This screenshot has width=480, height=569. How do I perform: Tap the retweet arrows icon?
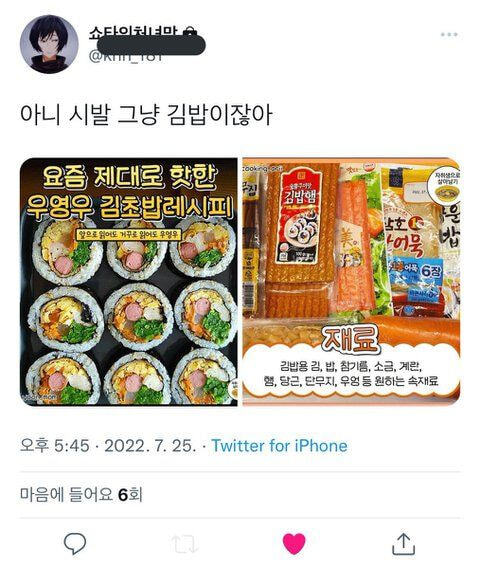[184, 544]
